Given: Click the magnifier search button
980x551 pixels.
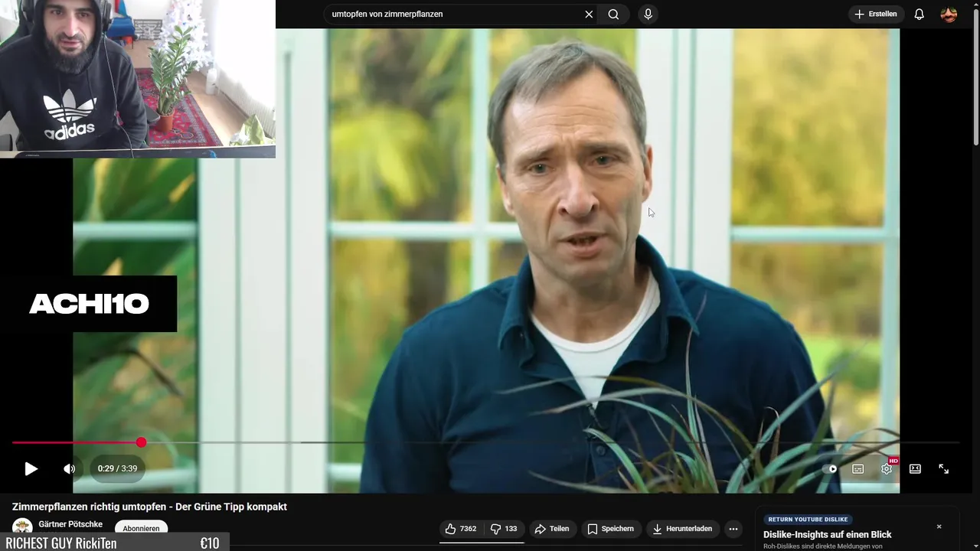Looking at the screenshot, I should pos(613,14).
